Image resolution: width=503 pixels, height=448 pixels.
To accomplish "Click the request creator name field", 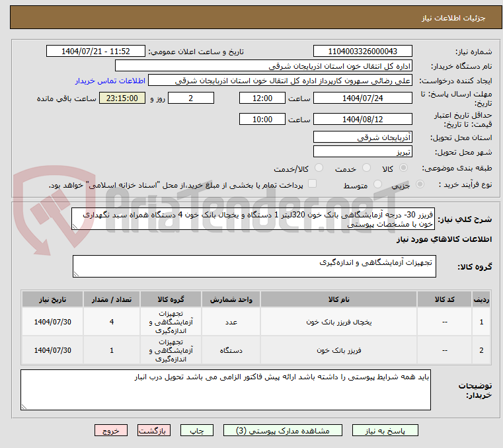I will coord(280,81).
